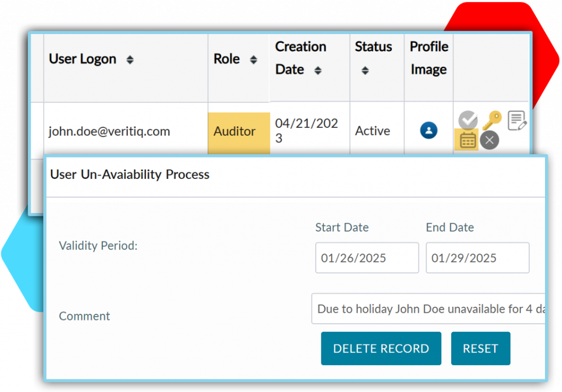The height and width of the screenshot is (392, 562).
Task: Click the grey X circle icon
Action: tap(490, 141)
